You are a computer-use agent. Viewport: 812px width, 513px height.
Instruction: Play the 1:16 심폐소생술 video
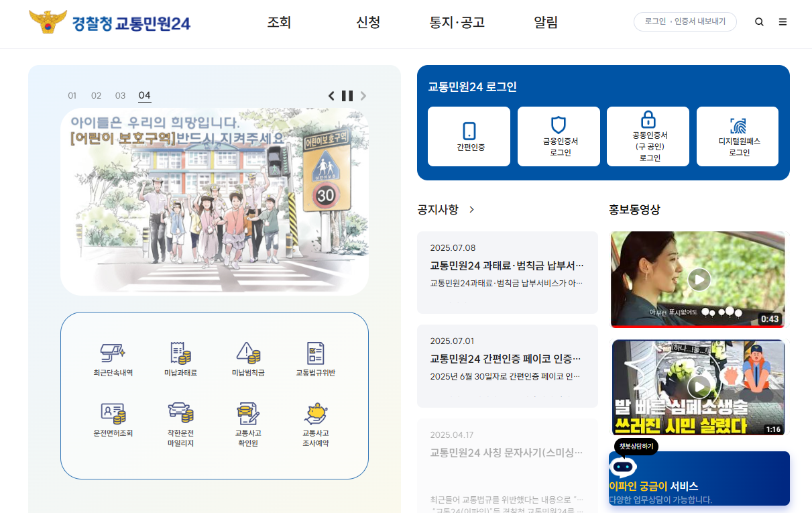(x=699, y=387)
